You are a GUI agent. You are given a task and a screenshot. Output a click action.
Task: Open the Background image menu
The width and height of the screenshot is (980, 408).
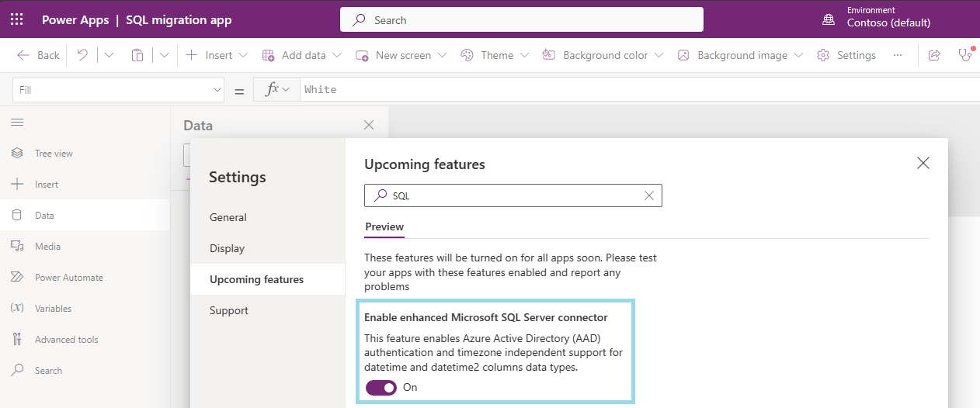(740, 55)
